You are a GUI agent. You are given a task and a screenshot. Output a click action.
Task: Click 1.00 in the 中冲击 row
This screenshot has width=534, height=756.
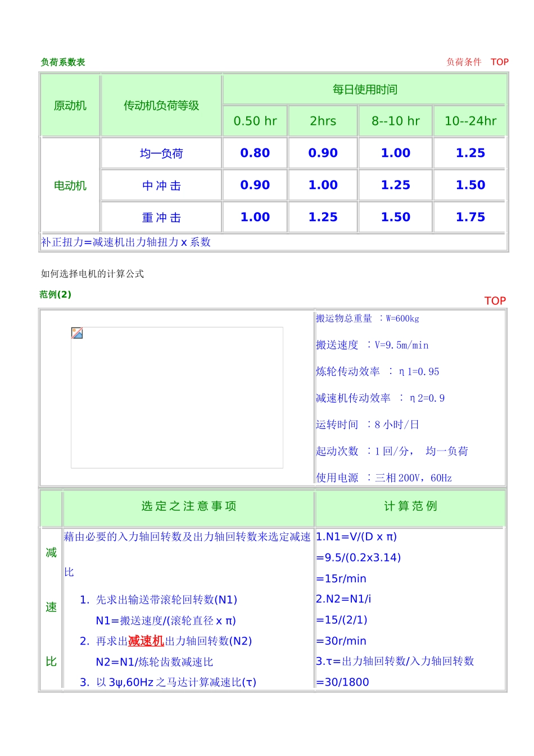click(x=323, y=185)
